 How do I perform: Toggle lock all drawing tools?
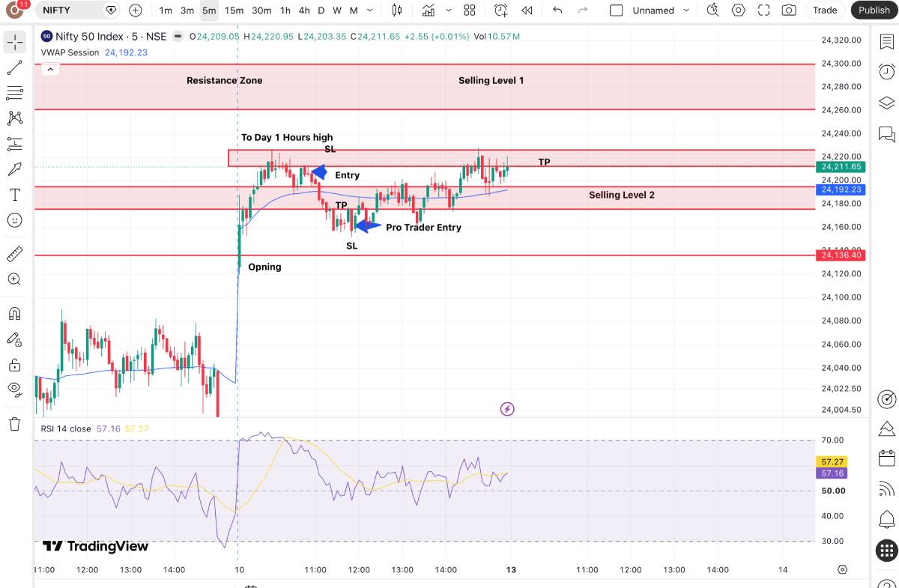pos(15,365)
